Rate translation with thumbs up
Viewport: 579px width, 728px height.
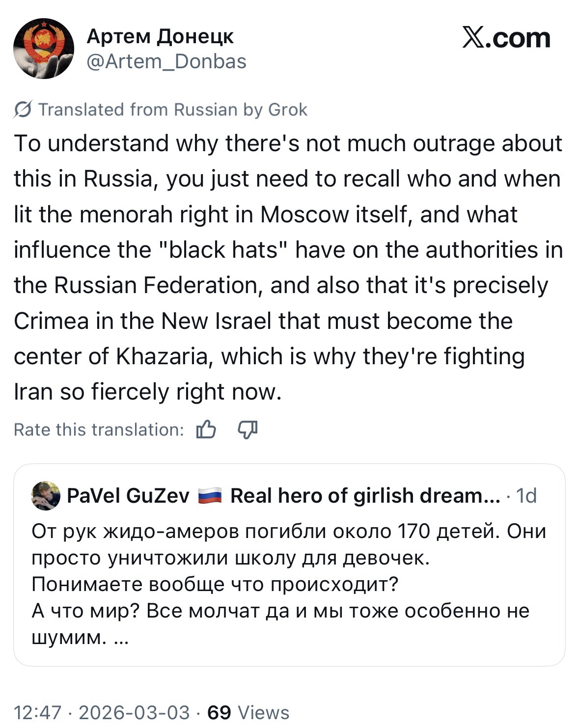(206, 430)
